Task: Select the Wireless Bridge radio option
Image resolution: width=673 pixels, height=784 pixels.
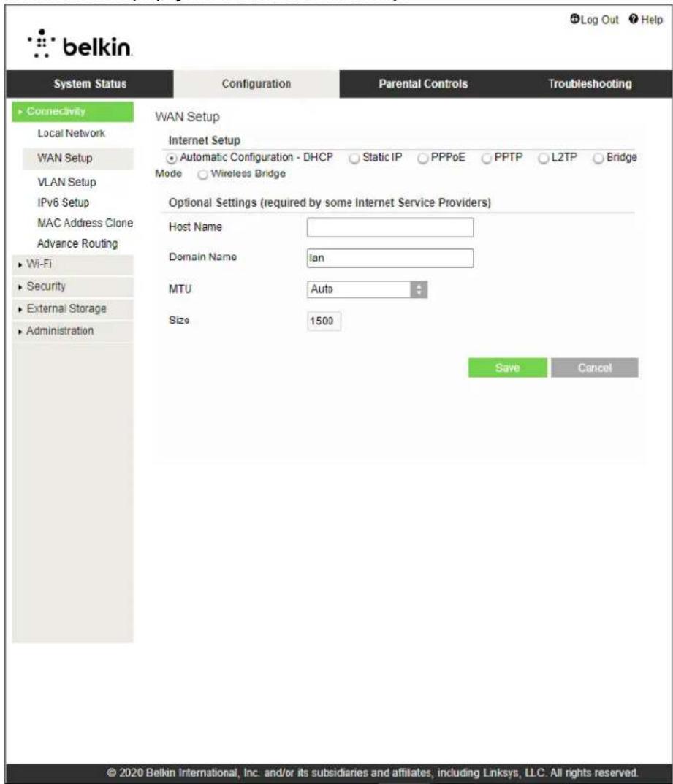Action: (x=202, y=175)
